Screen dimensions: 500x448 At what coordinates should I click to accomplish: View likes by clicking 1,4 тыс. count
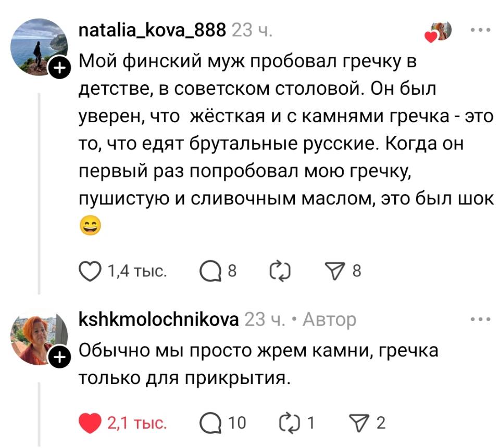tap(136, 270)
